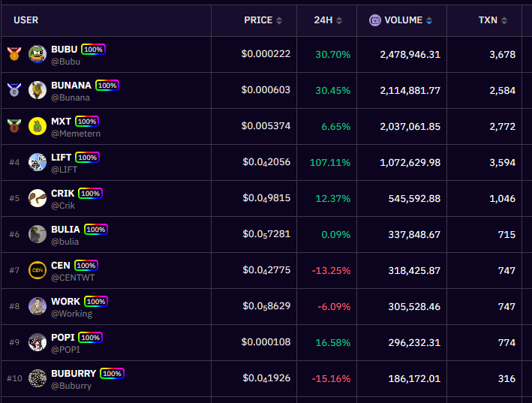The width and height of the screenshot is (532, 403).
Task: Open the @CENTWT user handle link
Action: [73, 278]
